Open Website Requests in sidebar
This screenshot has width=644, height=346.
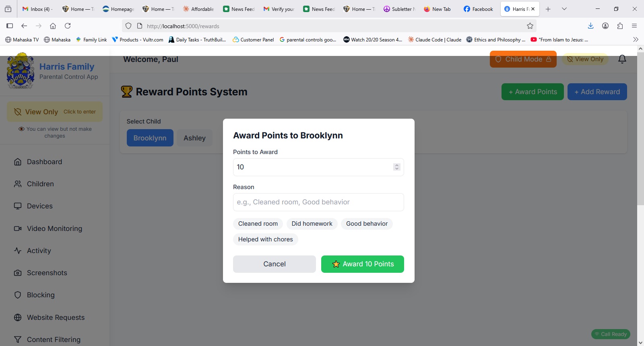[x=56, y=317]
